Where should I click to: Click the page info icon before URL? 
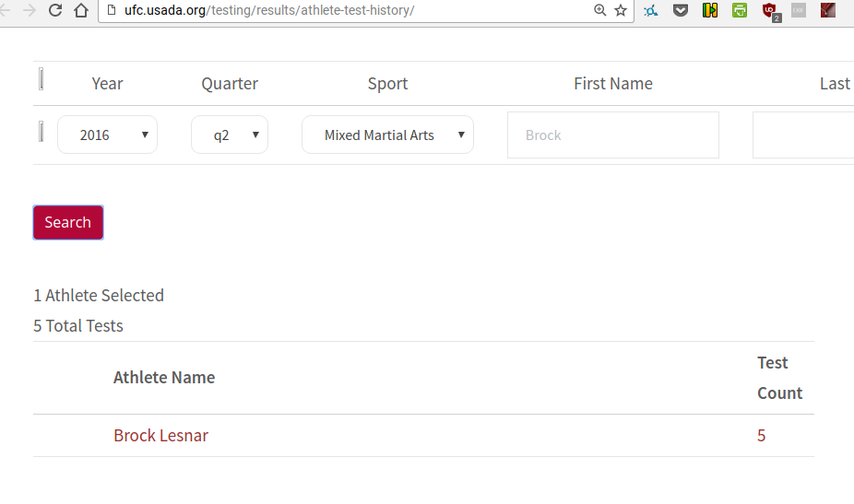(x=111, y=10)
